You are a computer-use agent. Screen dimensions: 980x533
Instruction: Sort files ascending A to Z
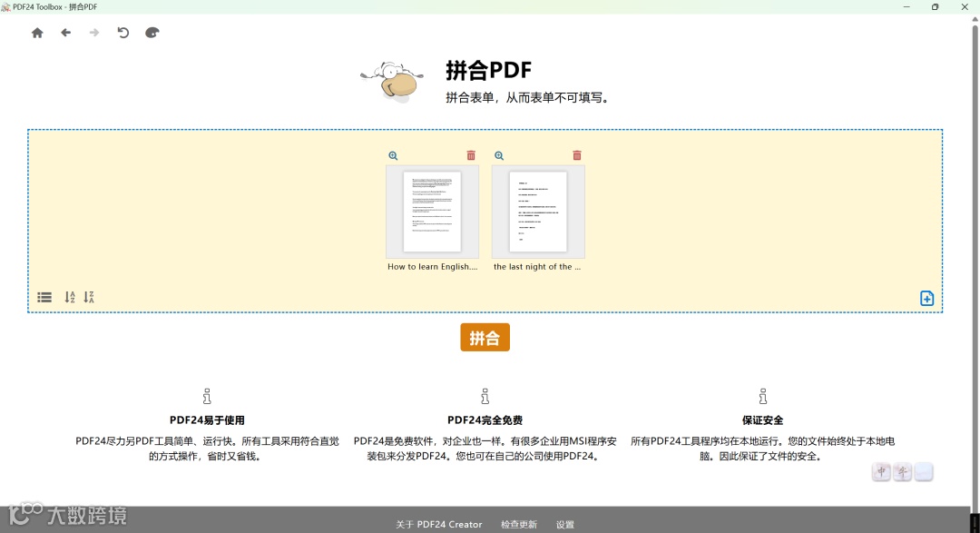pyautogui.click(x=70, y=297)
